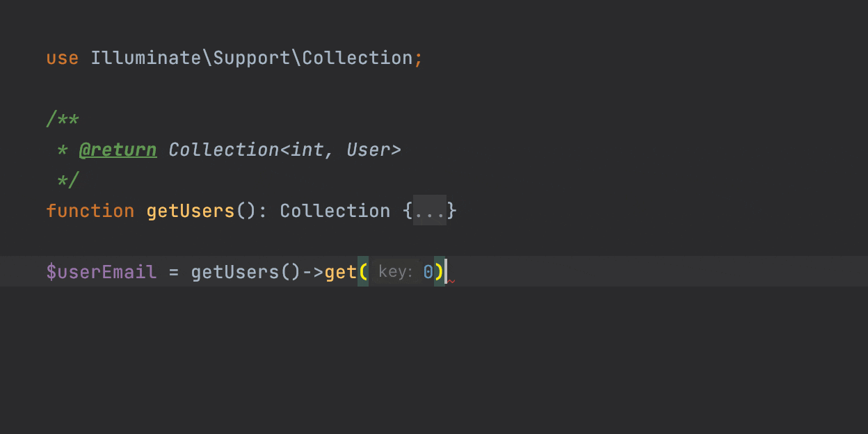868x434 pixels.
Task: Click the $userEmail variable
Action: [x=102, y=272]
